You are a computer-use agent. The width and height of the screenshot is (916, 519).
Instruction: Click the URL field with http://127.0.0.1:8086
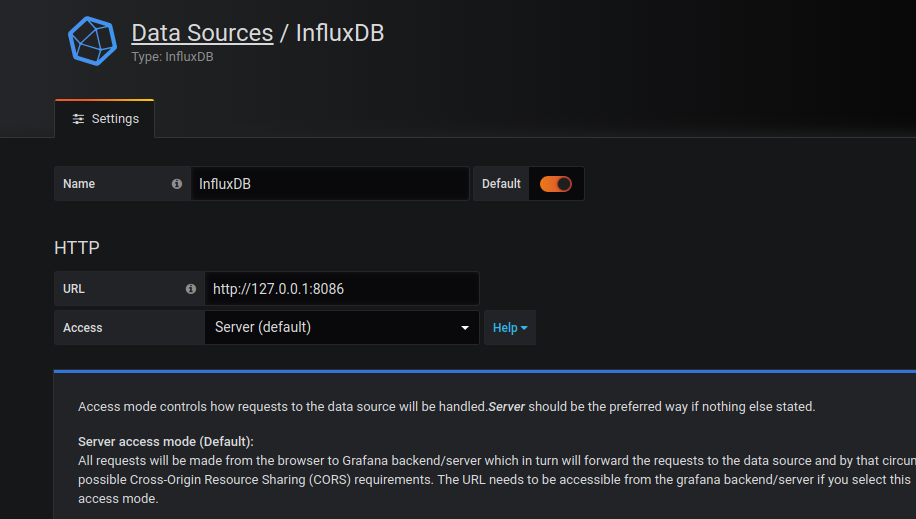(x=341, y=289)
